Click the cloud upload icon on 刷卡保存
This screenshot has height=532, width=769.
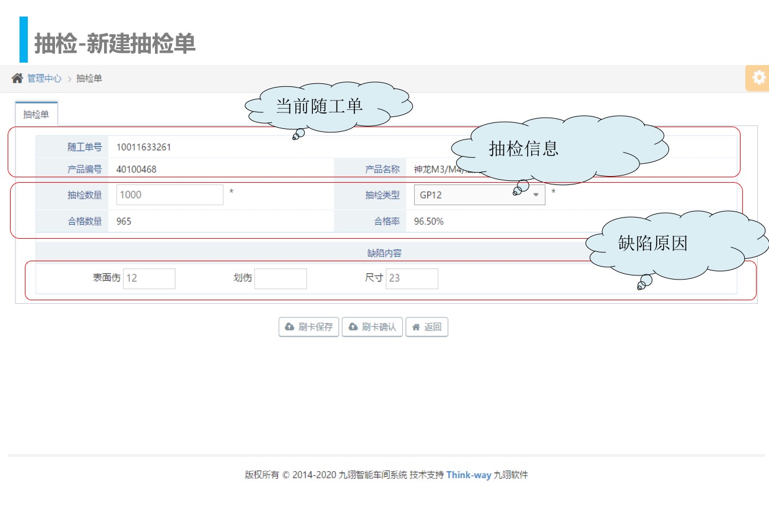(x=290, y=327)
